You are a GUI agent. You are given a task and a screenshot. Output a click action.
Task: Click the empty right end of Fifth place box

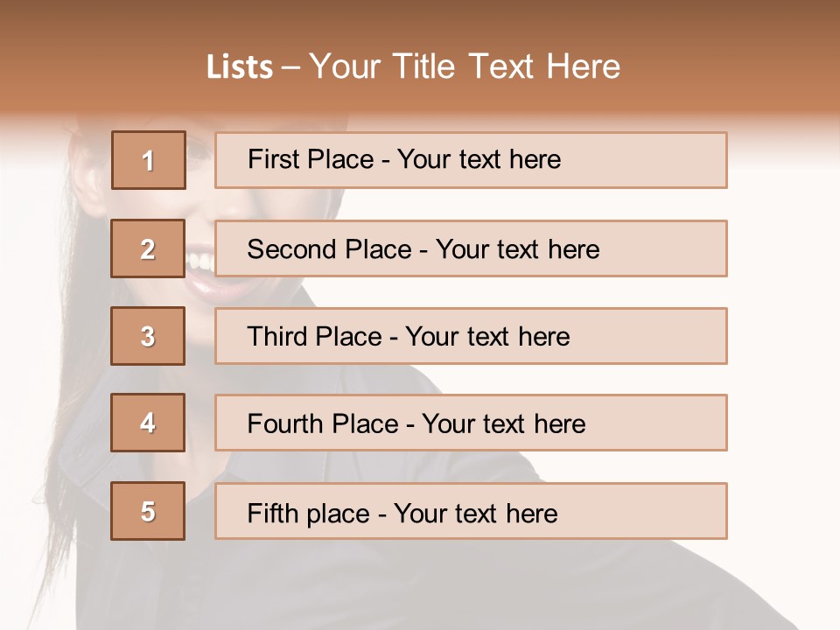pyautogui.click(x=665, y=511)
